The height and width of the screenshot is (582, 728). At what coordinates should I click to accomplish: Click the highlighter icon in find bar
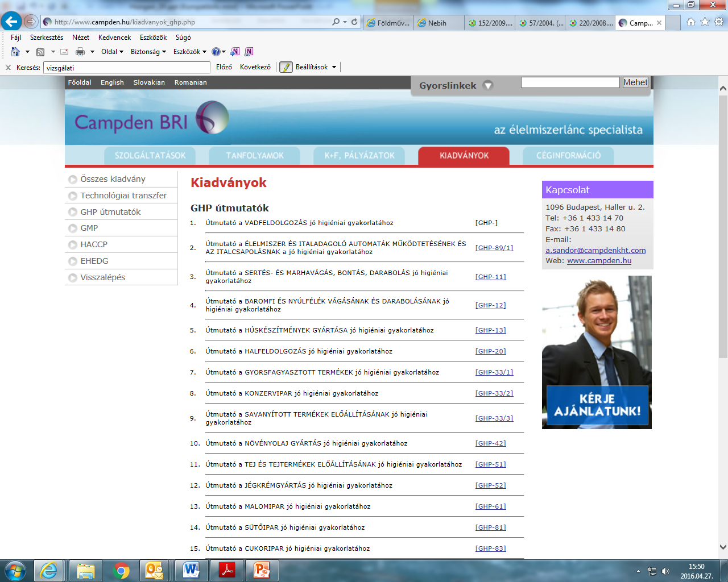[286, 67]
